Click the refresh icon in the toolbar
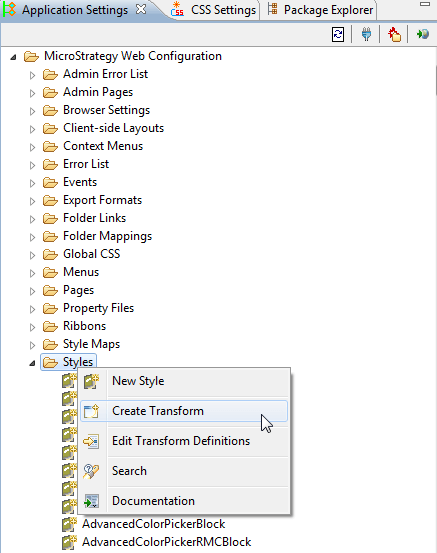The width and height of the screenshot is (437, 553). click(x=338, y=34)
